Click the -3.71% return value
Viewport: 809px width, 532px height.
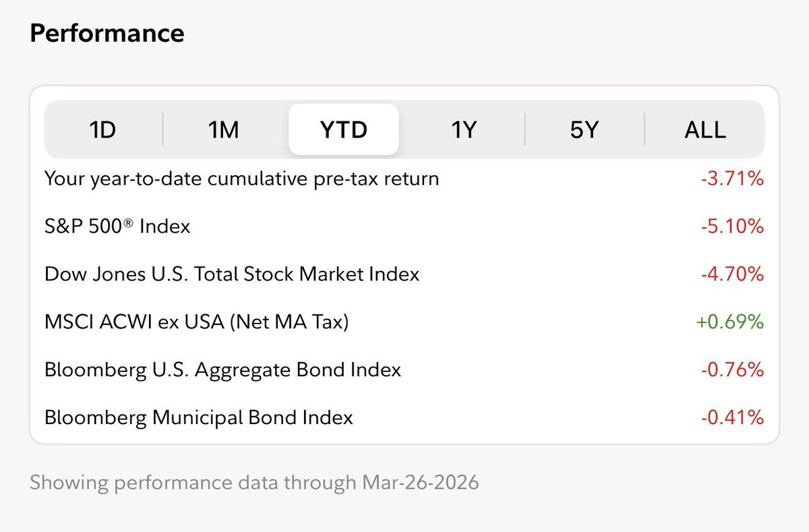733,179
